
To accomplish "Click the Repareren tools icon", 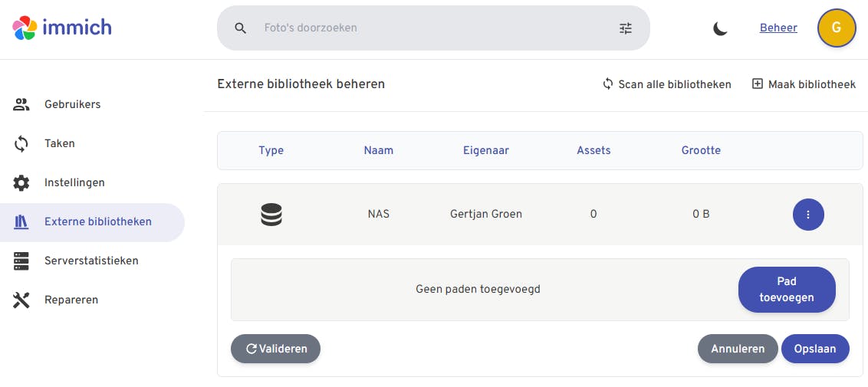I will (21, 300).
